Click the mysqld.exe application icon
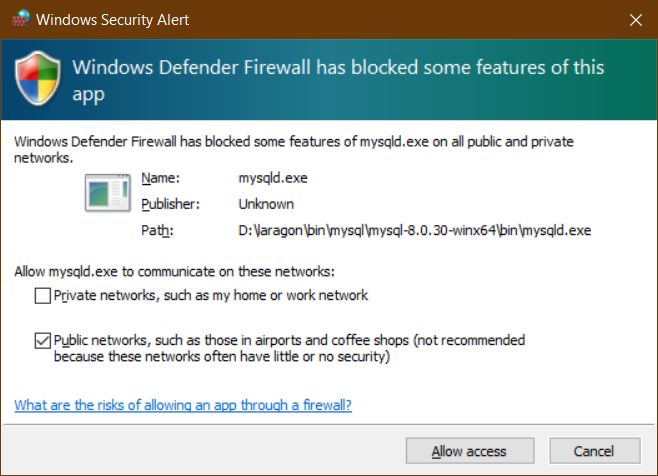Viewport: 658px width, 476px height. [108, 193]
